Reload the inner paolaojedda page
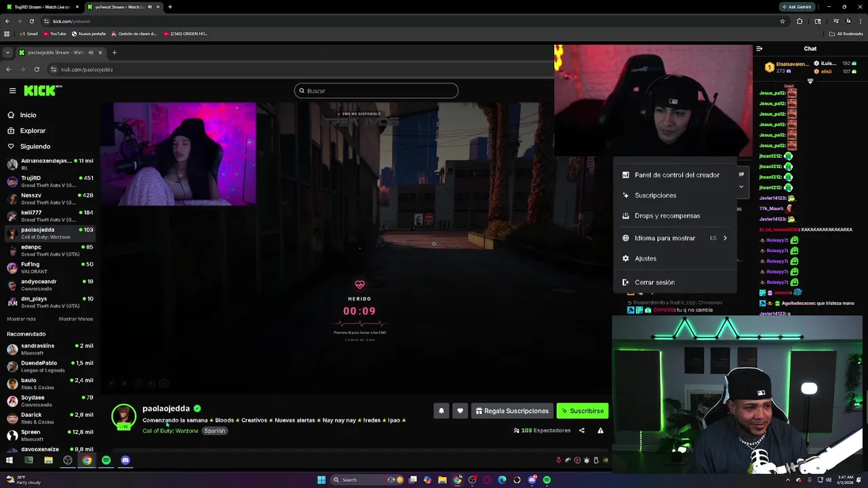This screenshot has height=488, width=868. (37, 69)
